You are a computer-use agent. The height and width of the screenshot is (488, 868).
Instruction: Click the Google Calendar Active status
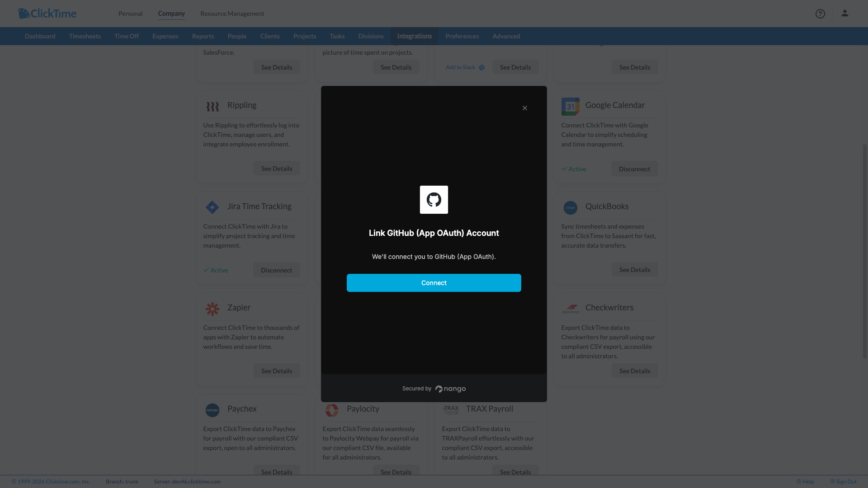coord(574,169)
